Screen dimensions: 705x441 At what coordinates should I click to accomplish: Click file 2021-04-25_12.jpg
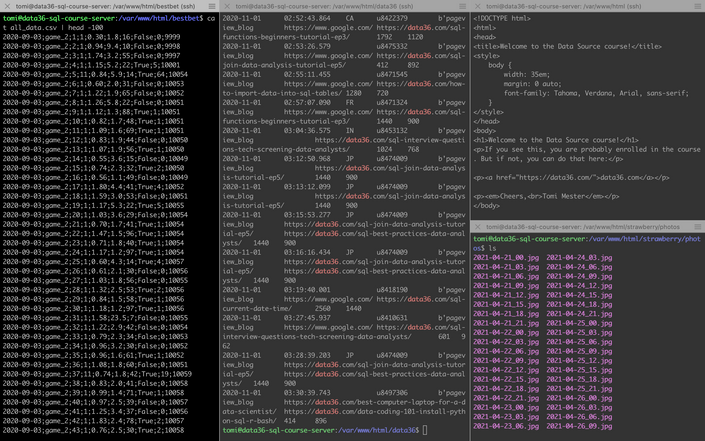click(579, 361)
